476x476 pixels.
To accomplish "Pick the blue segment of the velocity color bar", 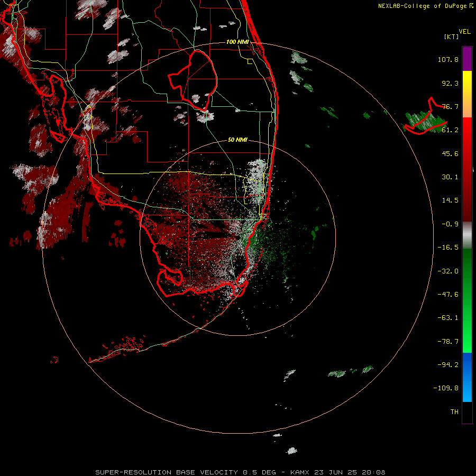I will (467, 377).
